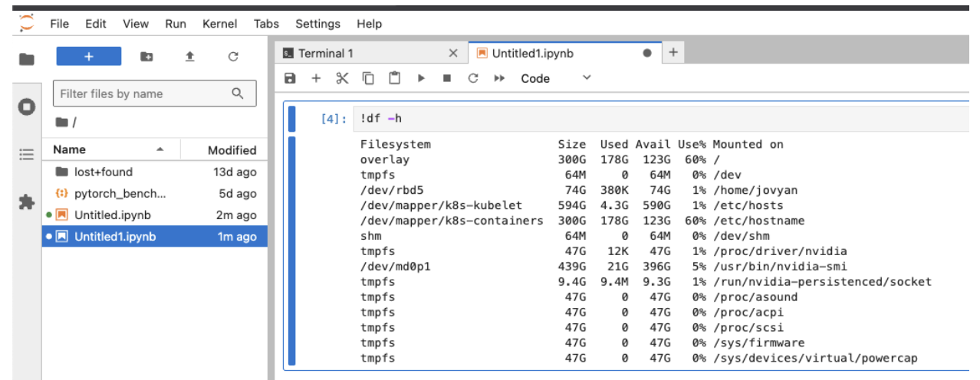
Task: Click the JupyterLab logo icon
Action: point(27,24)
